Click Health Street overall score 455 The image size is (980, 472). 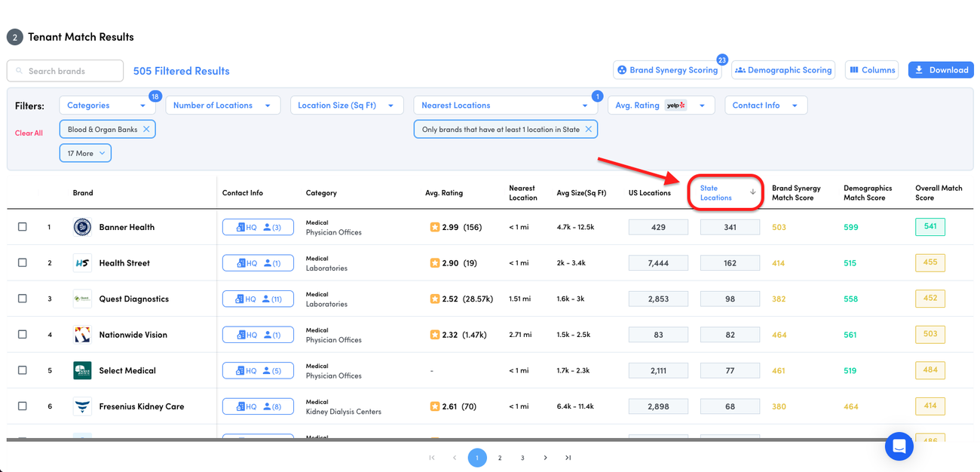point(930,262)
